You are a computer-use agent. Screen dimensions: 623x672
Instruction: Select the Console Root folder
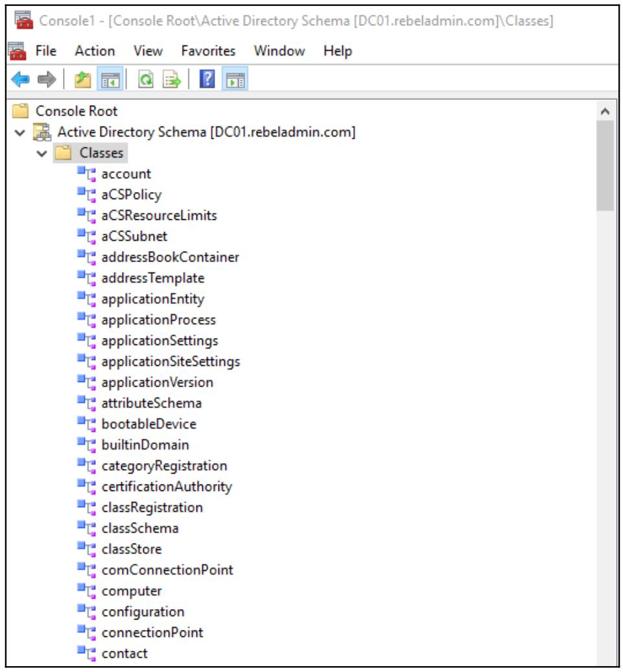coord(76,112)
